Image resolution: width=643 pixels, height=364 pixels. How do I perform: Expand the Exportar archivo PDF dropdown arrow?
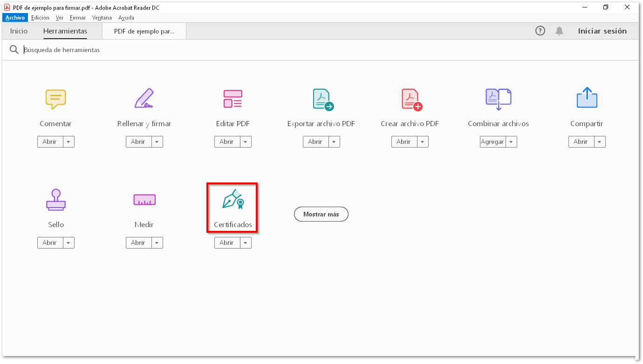[x=334, y=142]
